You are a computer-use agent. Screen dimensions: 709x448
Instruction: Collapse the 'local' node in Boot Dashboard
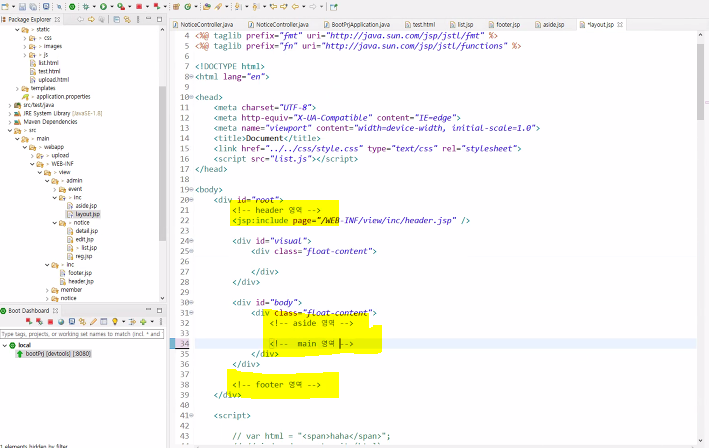5,345
